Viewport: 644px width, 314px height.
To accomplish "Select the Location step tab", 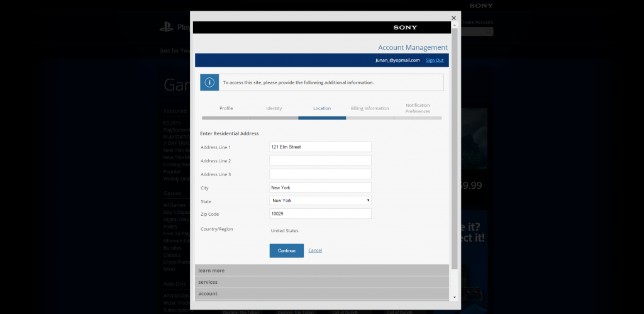I will (322, 108).
